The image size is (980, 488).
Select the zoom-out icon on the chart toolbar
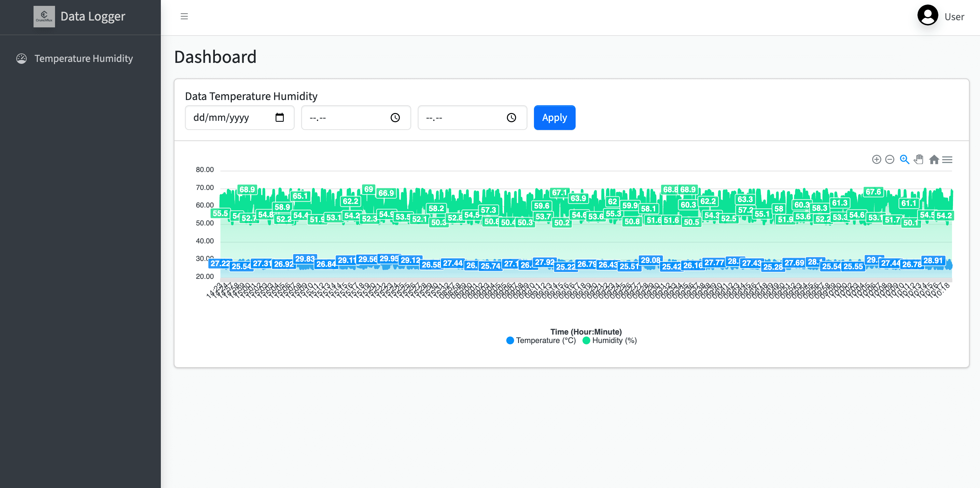889,160
